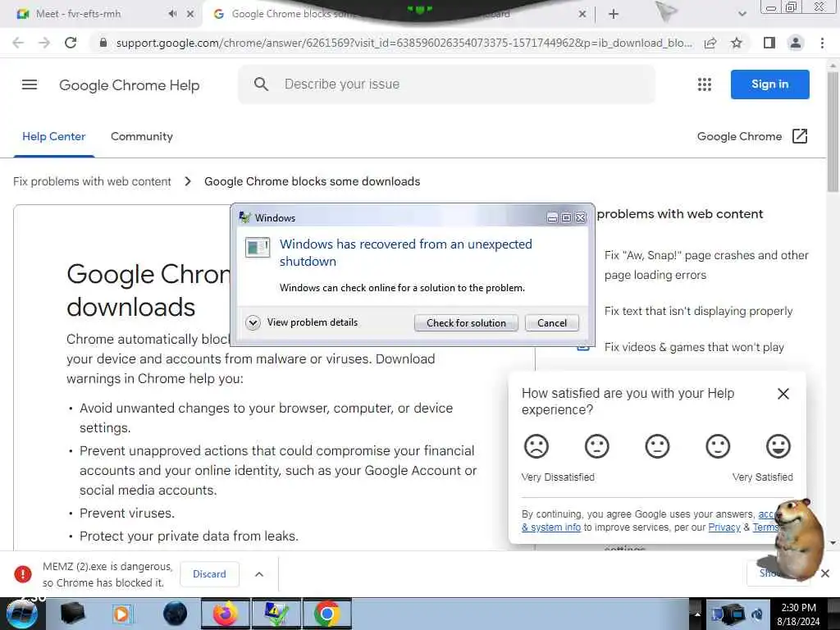840x630 pixels.
Task: Open the Windows Start orb
Action: coord(22,614)
